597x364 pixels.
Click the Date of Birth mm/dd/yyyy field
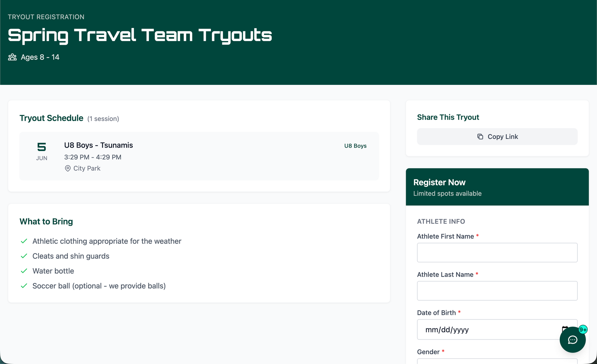pyautogui.click(x=497, y=329)
